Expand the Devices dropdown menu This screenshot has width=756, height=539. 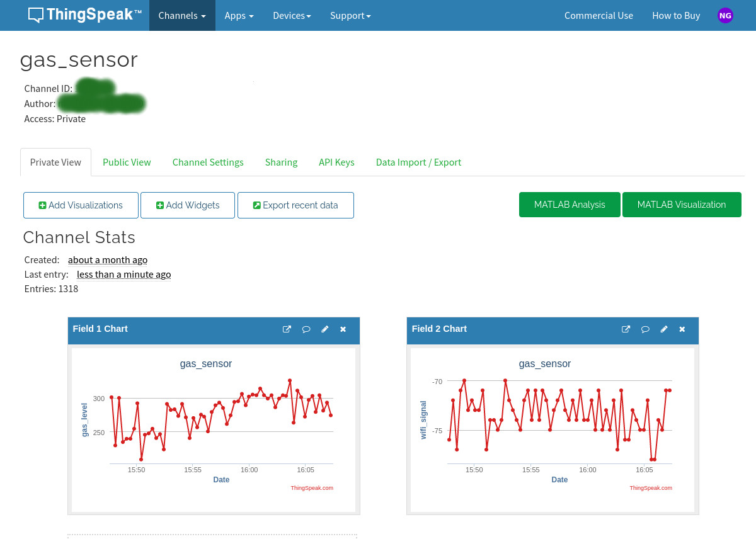(292, 15)
